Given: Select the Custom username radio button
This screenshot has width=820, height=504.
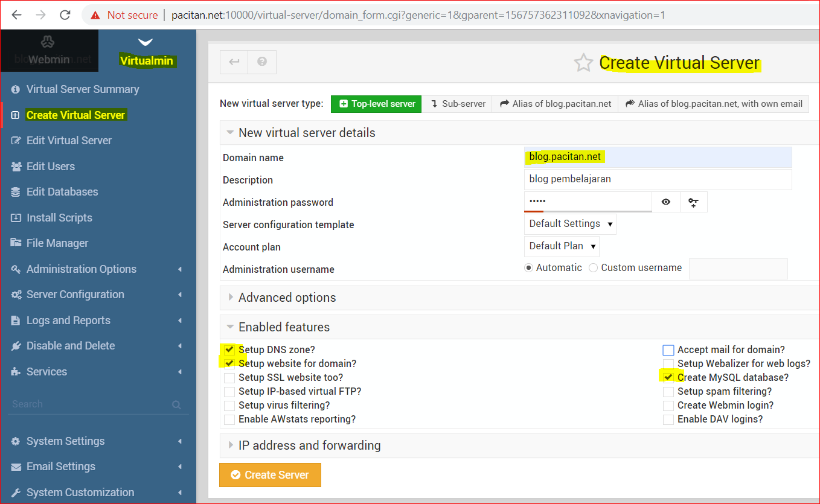Looking at the screenshot, I should [594, 268].
